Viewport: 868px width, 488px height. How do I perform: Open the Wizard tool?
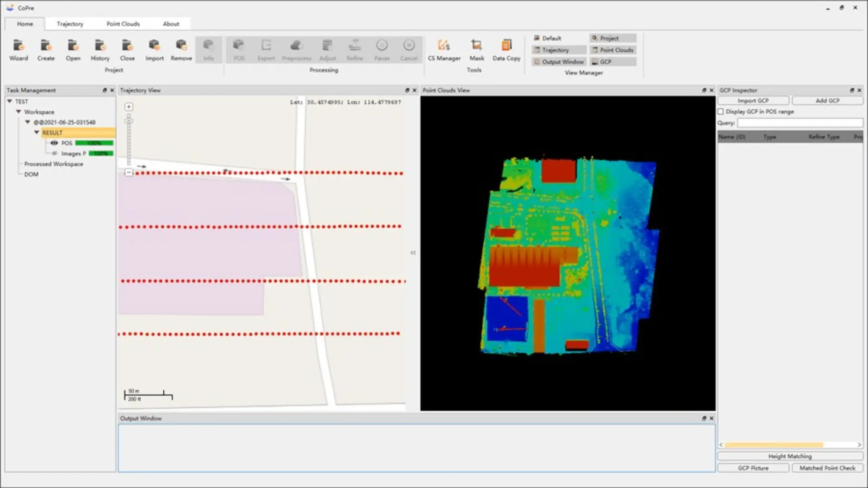pos(19,50)
